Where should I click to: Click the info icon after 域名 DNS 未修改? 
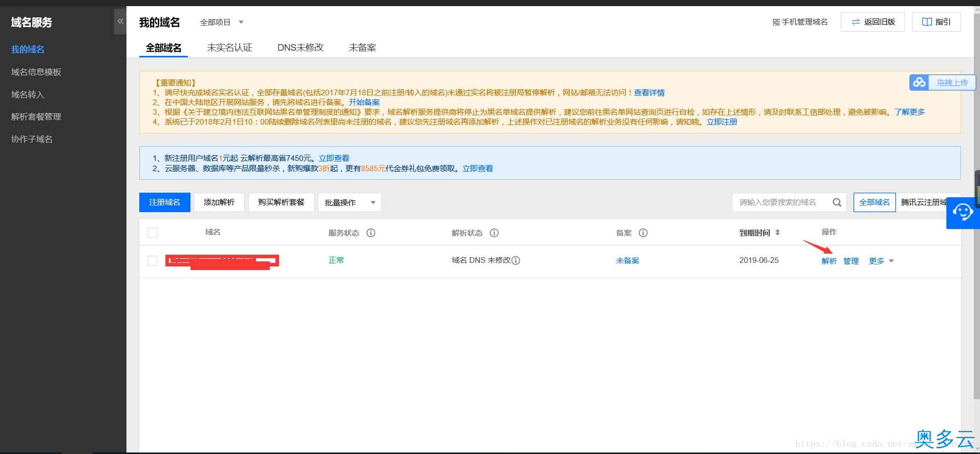(516, 260)
